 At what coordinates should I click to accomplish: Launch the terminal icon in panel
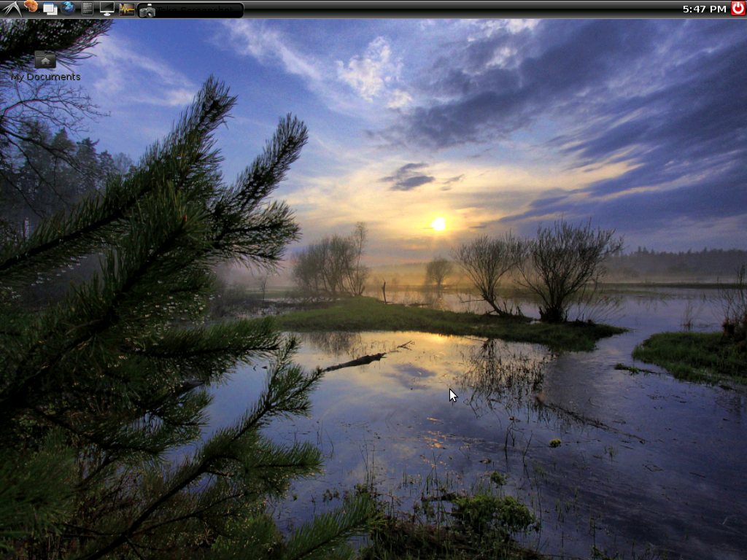click(x=88, y=9)
